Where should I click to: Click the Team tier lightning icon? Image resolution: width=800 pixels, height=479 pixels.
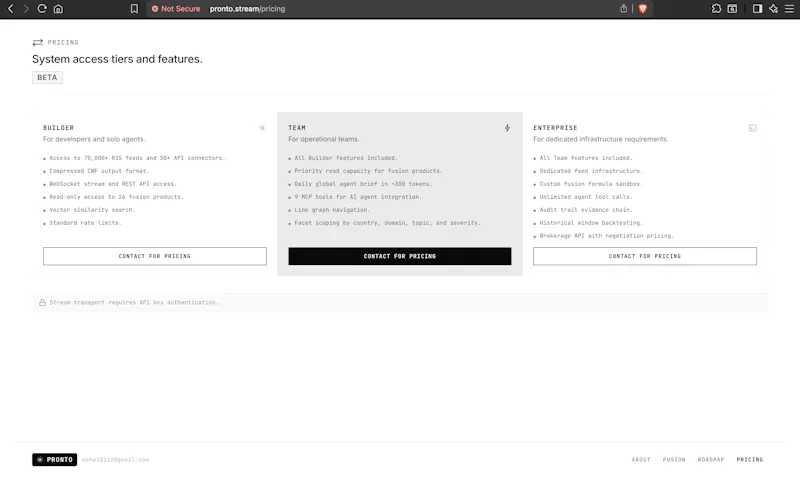pos(507,128)
